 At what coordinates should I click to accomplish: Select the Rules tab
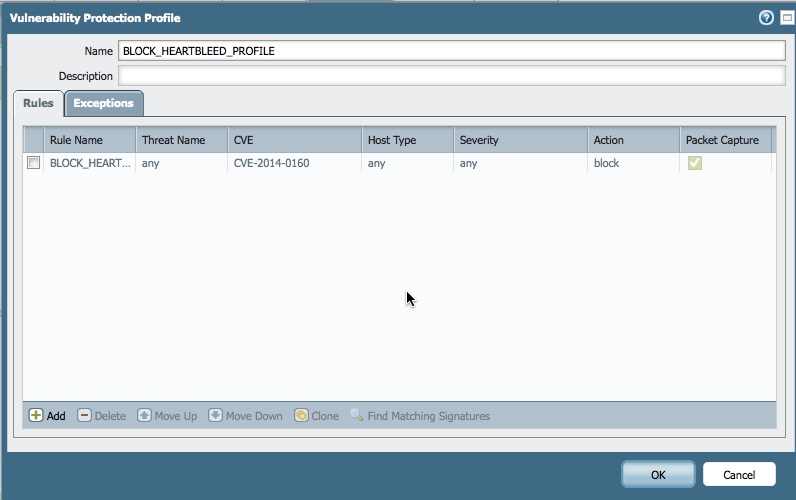click(38, 103)
